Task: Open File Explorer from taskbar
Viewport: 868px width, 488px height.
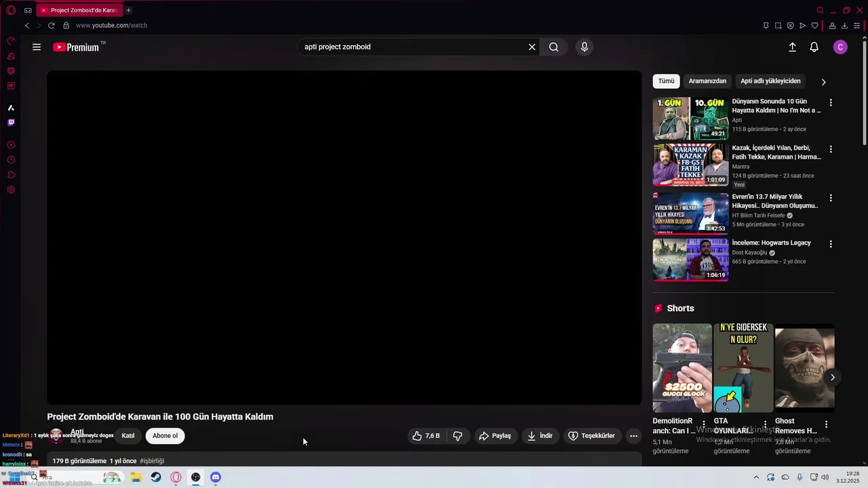Action: (136, 477)
